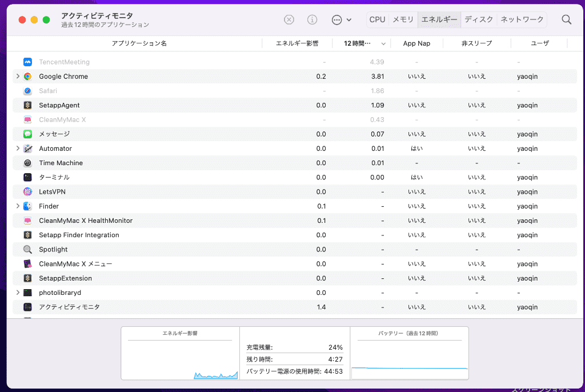Click the green メッセージ app icon
The height and width of the screenshot is (392, 585).
(27, 134)
